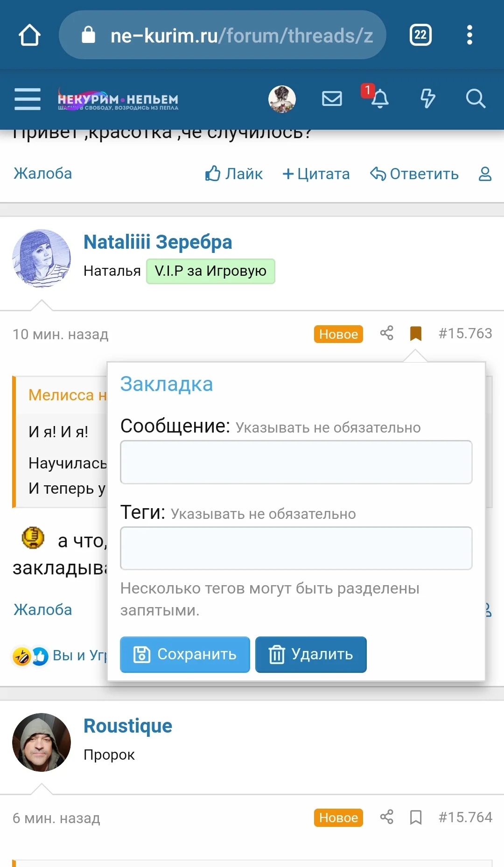The image size is (504, 867).
Task: Open the forum hamburger menu
Action: [x=28, y=99]
